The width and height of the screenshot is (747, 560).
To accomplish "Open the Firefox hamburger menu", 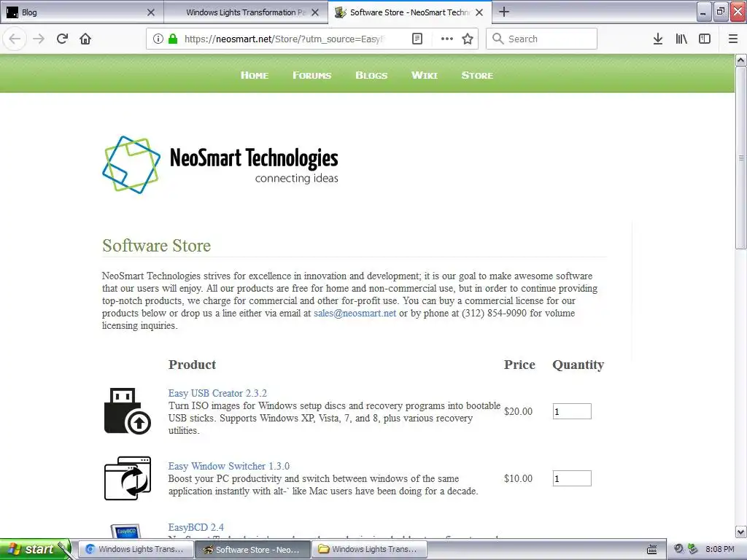I will tap(733, 39).
